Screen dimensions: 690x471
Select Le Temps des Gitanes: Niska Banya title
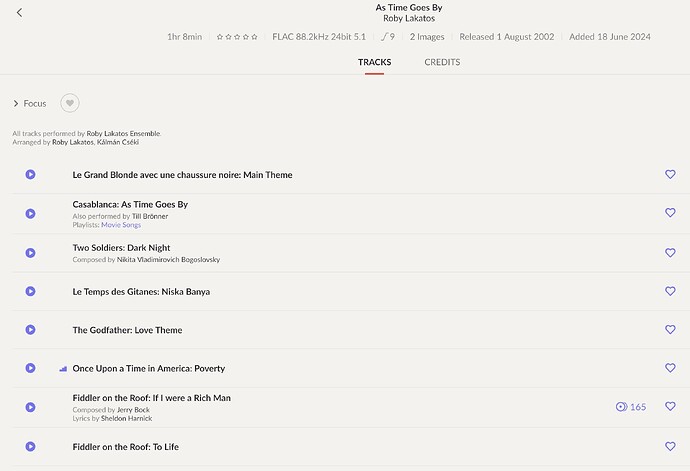coord(141,292)
